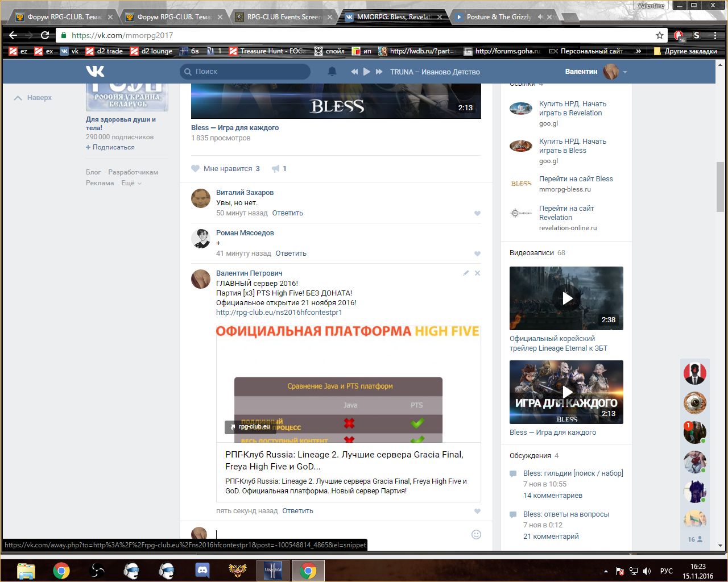This screenshot has height=582, width=728.
Task: Open Bless: ответы на вопросы topic
Action: 566,514
